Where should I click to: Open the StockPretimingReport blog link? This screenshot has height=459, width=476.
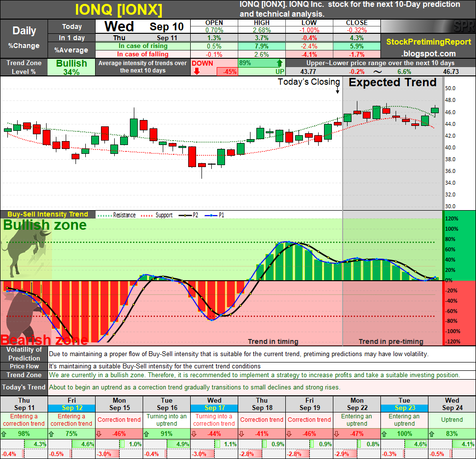pyautogui.click(x=428, y=42)
